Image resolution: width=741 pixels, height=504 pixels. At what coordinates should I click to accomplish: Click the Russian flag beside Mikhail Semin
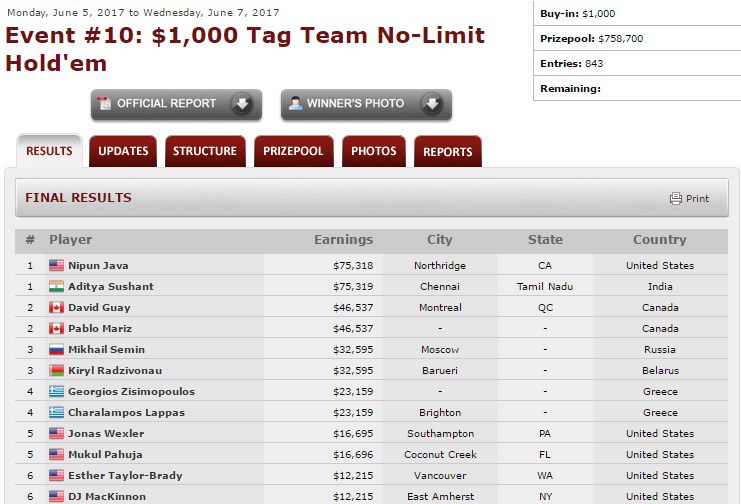click(56, 350)
